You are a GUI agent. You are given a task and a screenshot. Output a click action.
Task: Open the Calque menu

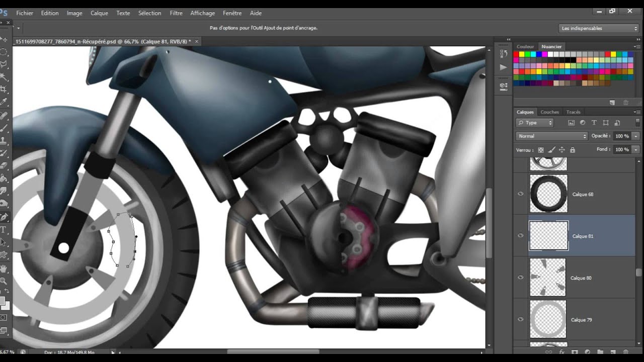99,13
